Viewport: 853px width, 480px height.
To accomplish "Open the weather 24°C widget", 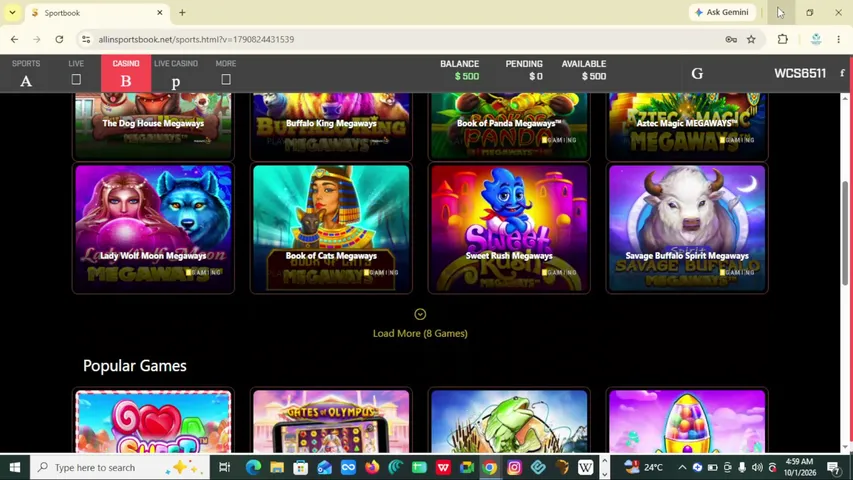I will pos(644,467).
